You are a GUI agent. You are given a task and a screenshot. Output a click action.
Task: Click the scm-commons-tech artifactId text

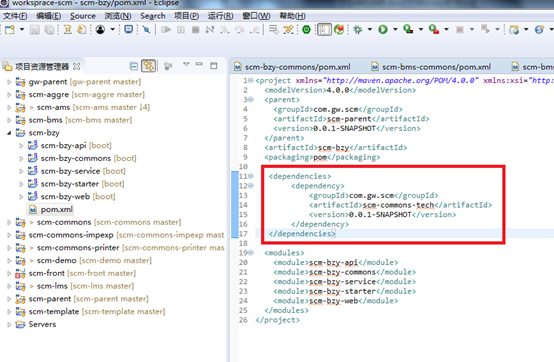point(398,205)
